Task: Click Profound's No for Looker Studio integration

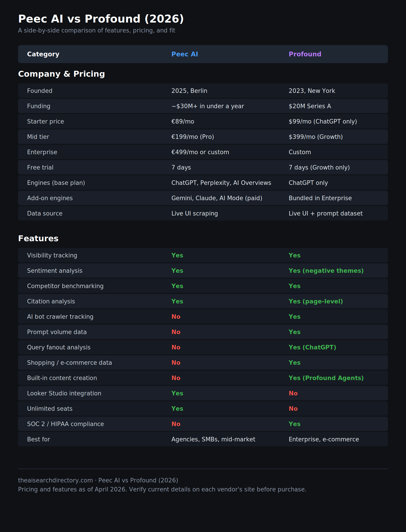Action: click(293, 393)
